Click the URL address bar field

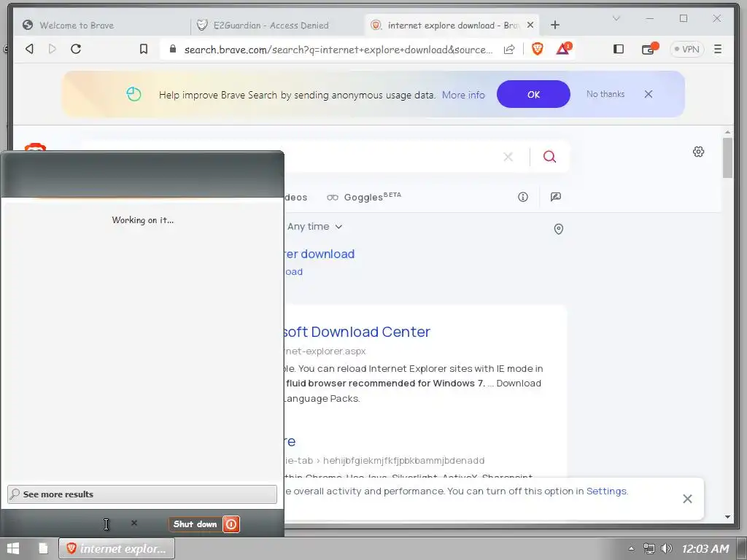[337, 50]
